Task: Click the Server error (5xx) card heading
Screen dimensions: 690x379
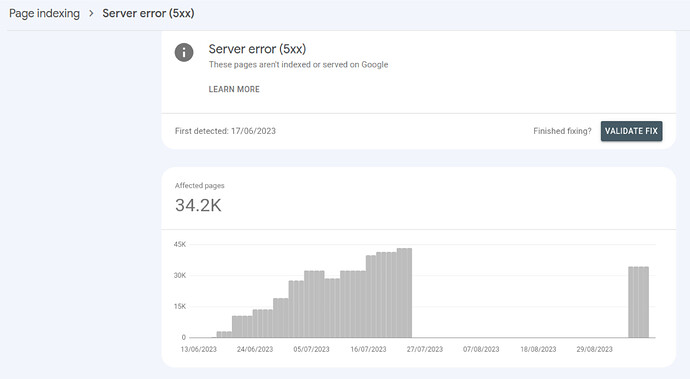Action: point(257,49)
